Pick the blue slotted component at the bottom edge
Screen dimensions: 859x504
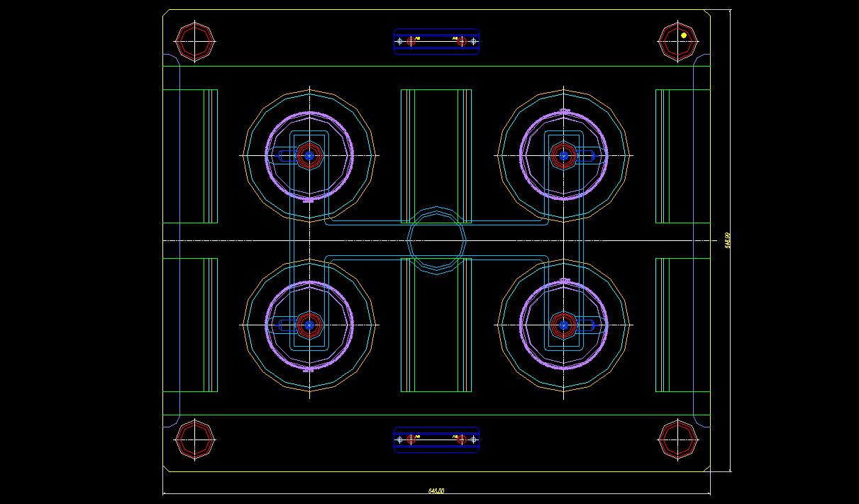(x=436, y=439)
